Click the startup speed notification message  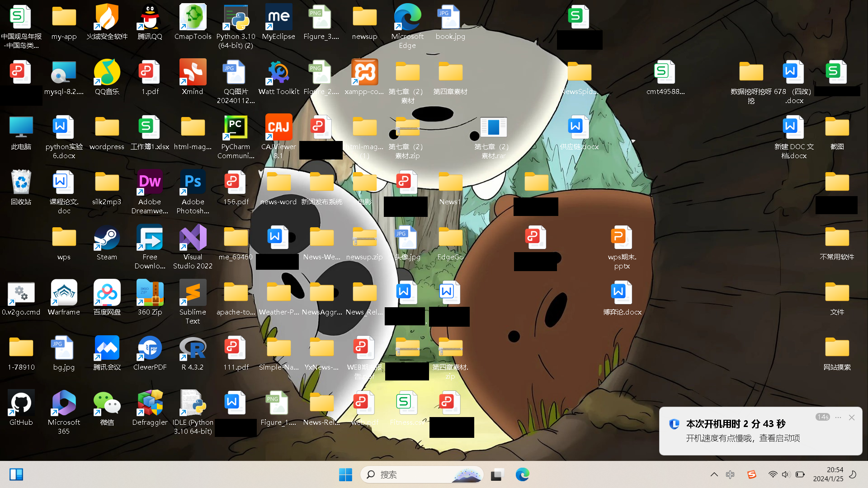click(x=743, y=438)
